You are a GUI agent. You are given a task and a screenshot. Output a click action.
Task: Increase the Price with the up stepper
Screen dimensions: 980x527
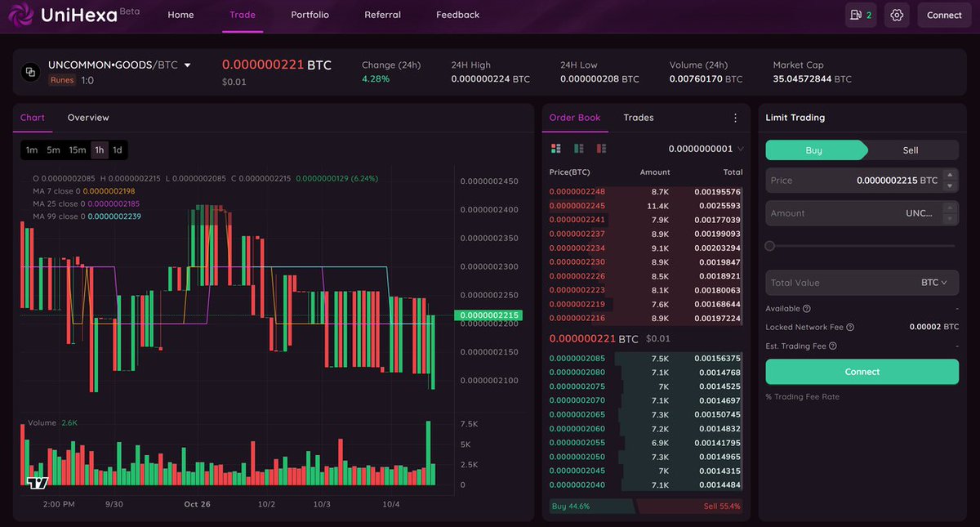(x=949, y=175)
